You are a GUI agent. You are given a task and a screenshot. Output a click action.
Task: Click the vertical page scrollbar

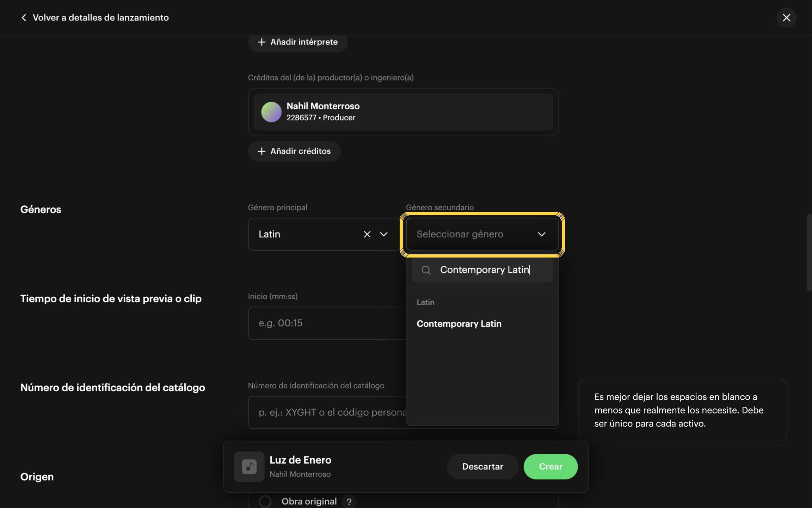point(809,252)
